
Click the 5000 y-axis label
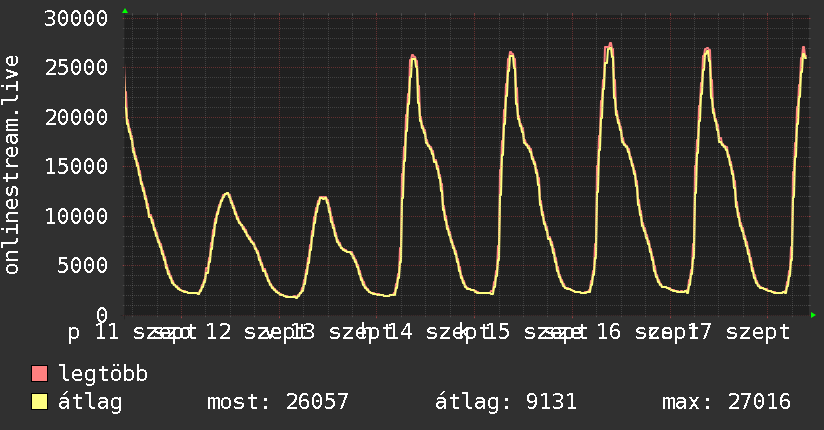[x=83, y=265]
